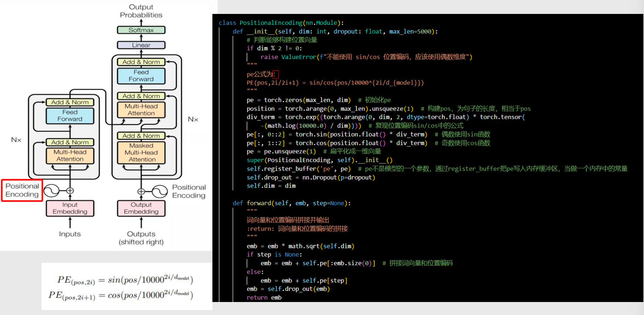Click the "def __init__" signature line
This screenshot has height=315, width=644.
tap(335, 32)
